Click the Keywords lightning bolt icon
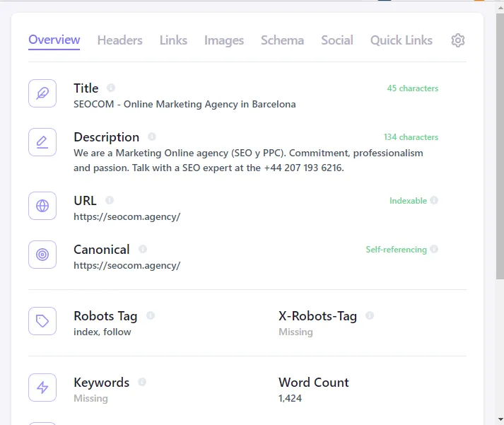Viewport: 504px width, 425px height. [x=42, y=388]
